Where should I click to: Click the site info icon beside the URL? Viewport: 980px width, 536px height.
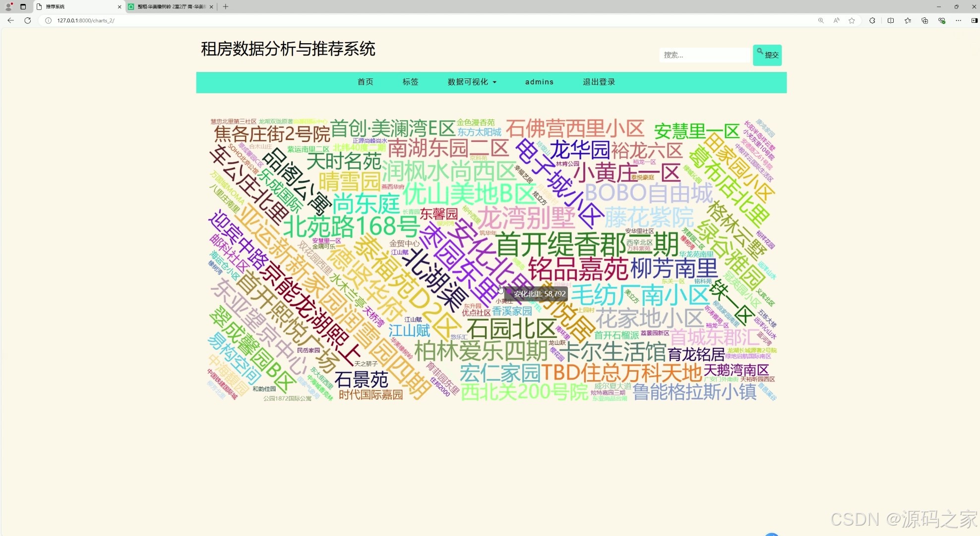pos(47,20)
